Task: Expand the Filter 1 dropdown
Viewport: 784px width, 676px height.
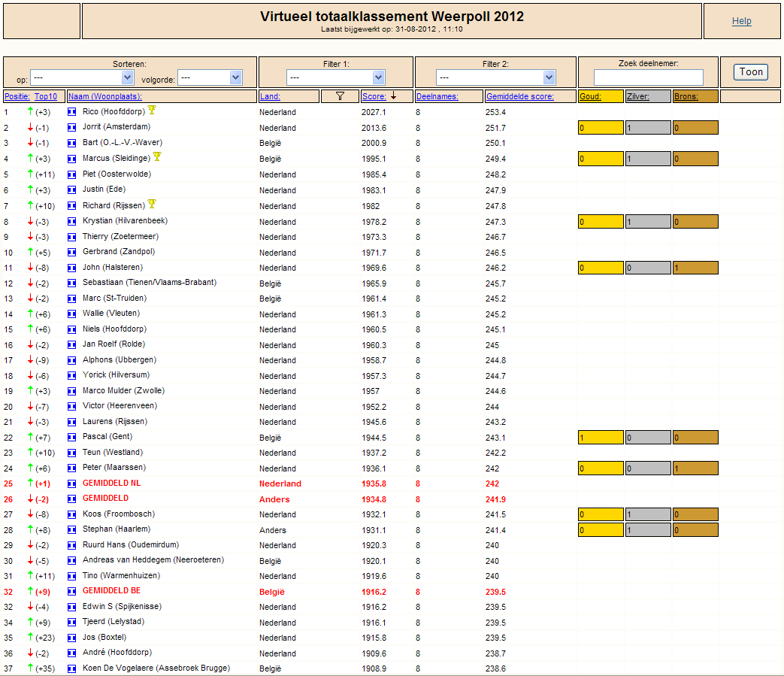Action: click(335, 77)
